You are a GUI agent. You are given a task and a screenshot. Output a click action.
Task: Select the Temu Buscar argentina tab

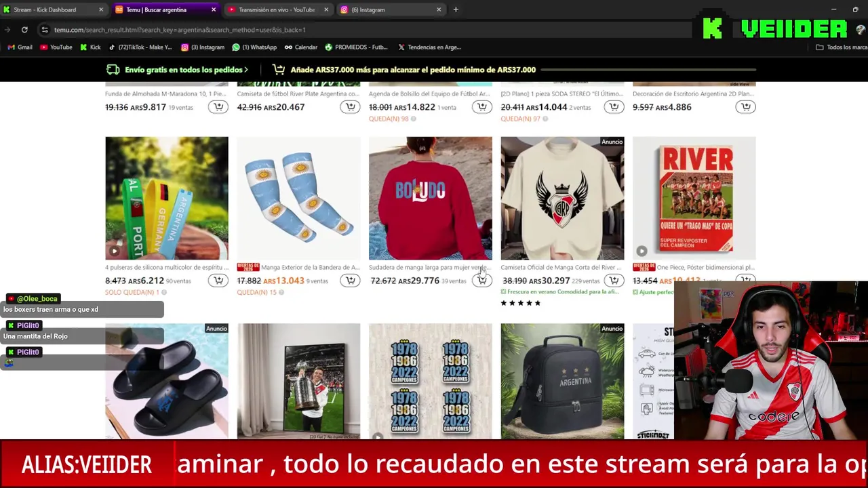coord(164,9)
